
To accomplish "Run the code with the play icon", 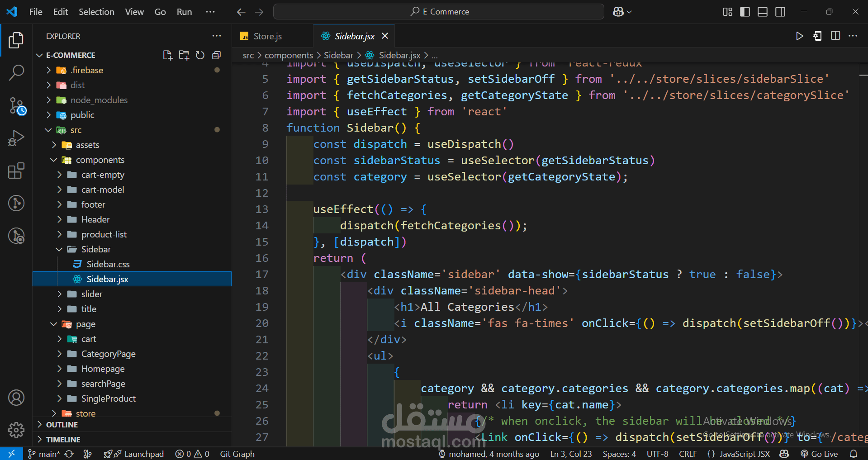I will 800,36.
